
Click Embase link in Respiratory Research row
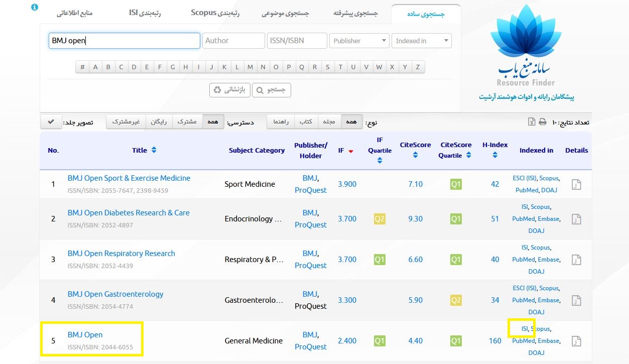click(548, 260)
